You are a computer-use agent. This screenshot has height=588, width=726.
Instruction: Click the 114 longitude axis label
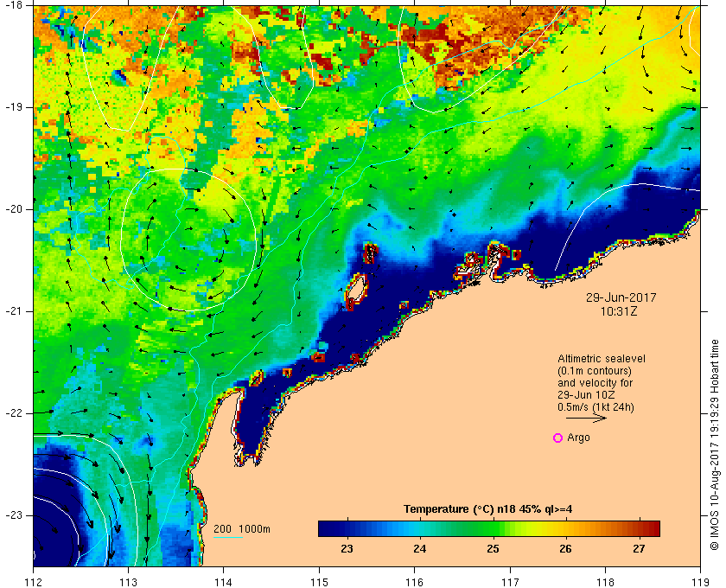coord(224,581)
